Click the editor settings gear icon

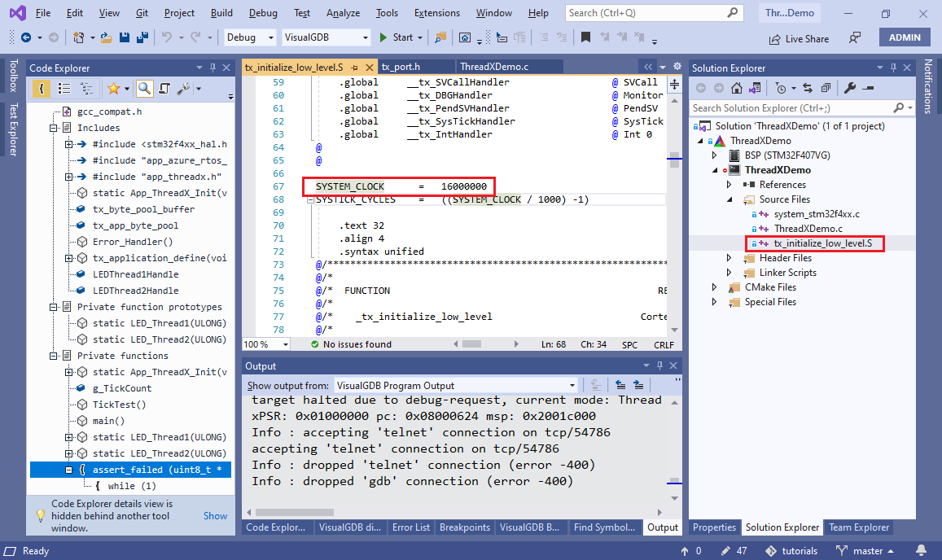(x=677, y=67)
